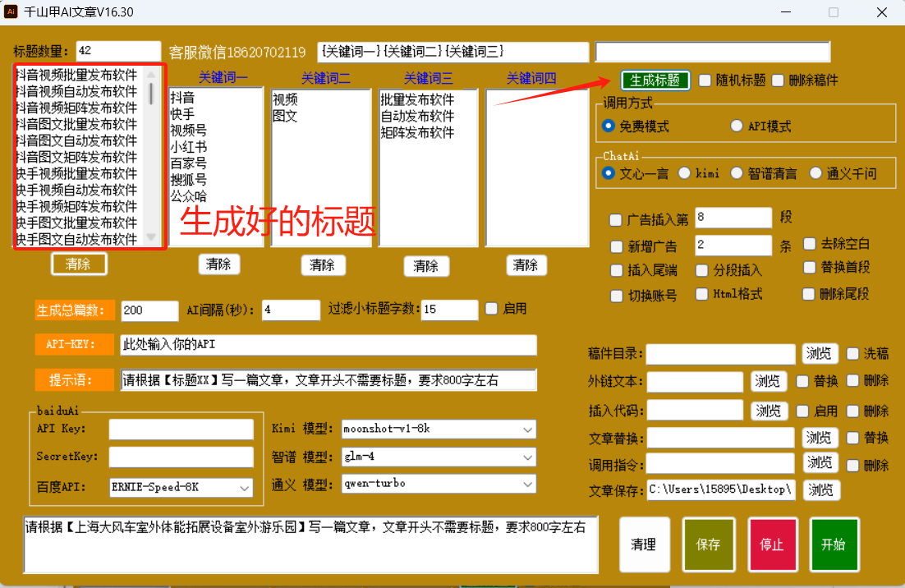Screen dimensions: 905x588
Task: Click the 提示语 input field
Action: [328, 380]
